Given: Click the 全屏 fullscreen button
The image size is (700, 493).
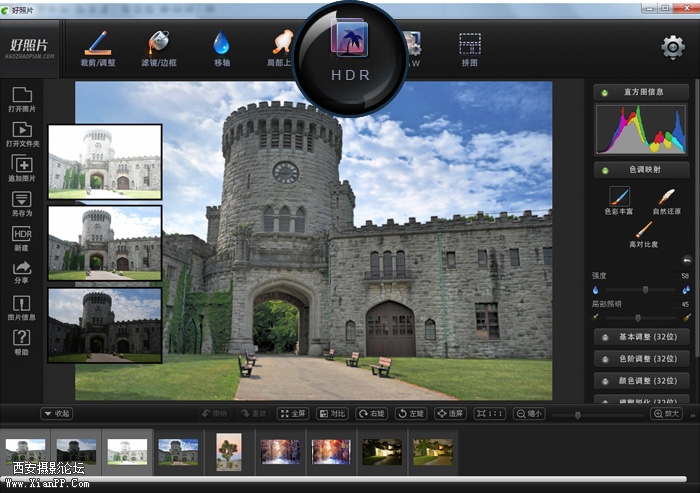Looking at the screenshot, I should 293,413.
